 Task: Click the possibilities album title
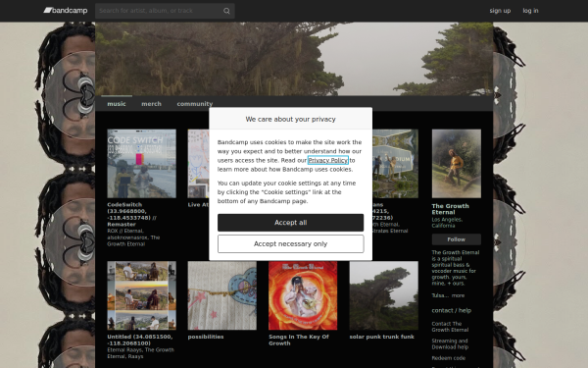(x=206, y=337)
